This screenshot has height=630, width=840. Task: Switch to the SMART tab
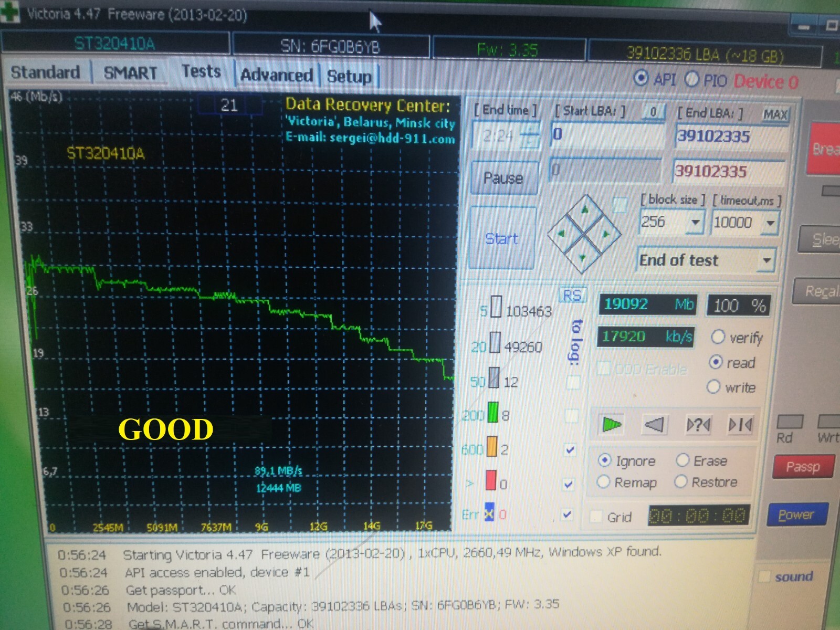[130, 73]
